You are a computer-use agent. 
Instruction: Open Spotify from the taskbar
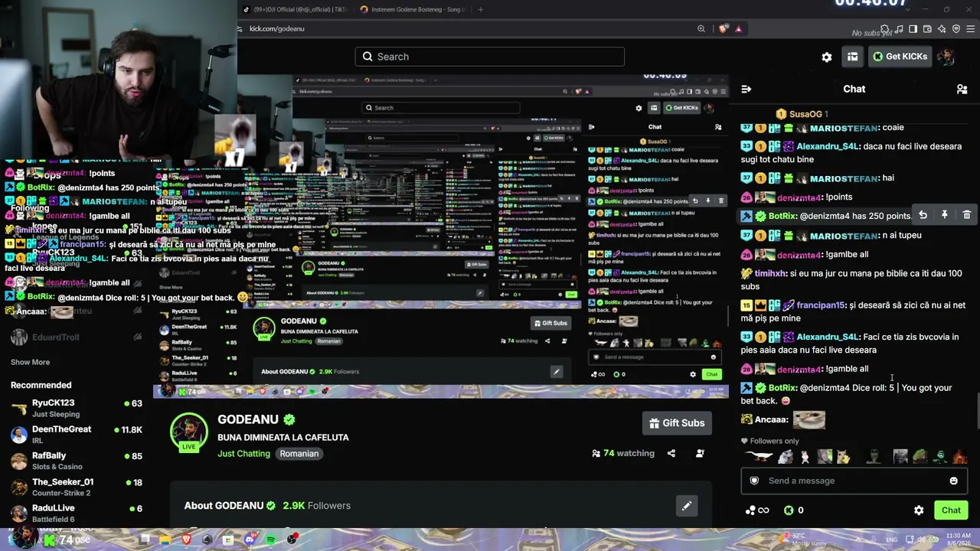coord(271,540)
